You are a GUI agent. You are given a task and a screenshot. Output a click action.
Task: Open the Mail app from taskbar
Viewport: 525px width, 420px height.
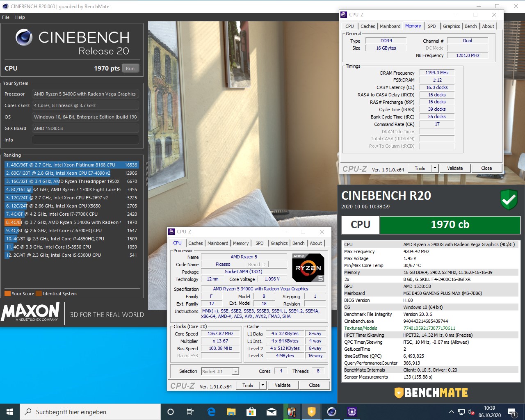(x=271, y=412)
